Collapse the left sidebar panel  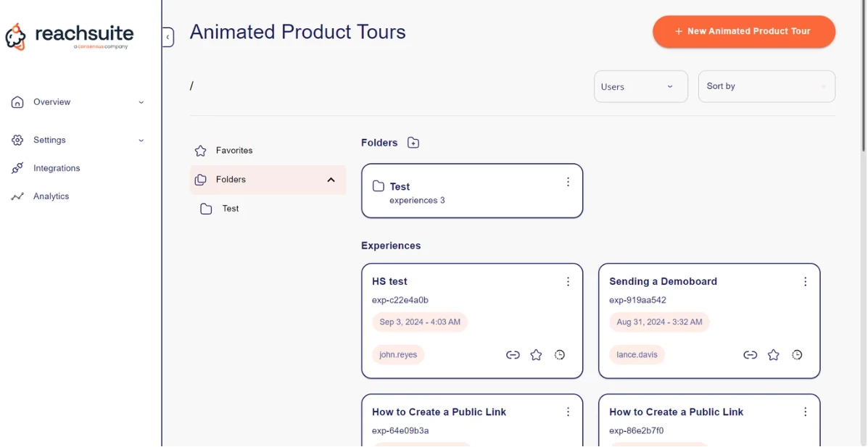pyautogui.click(x=168, y=37)
